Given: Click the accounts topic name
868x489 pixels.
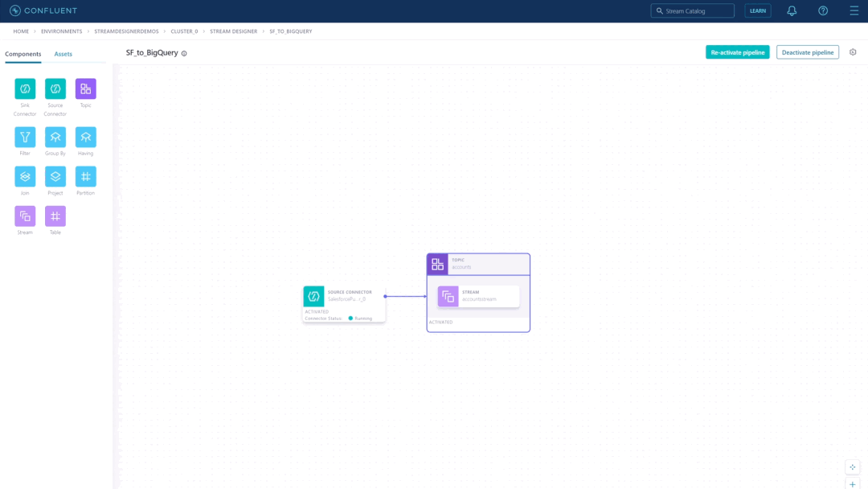Looking at the screenshot, I should click(x=461, y=267).
